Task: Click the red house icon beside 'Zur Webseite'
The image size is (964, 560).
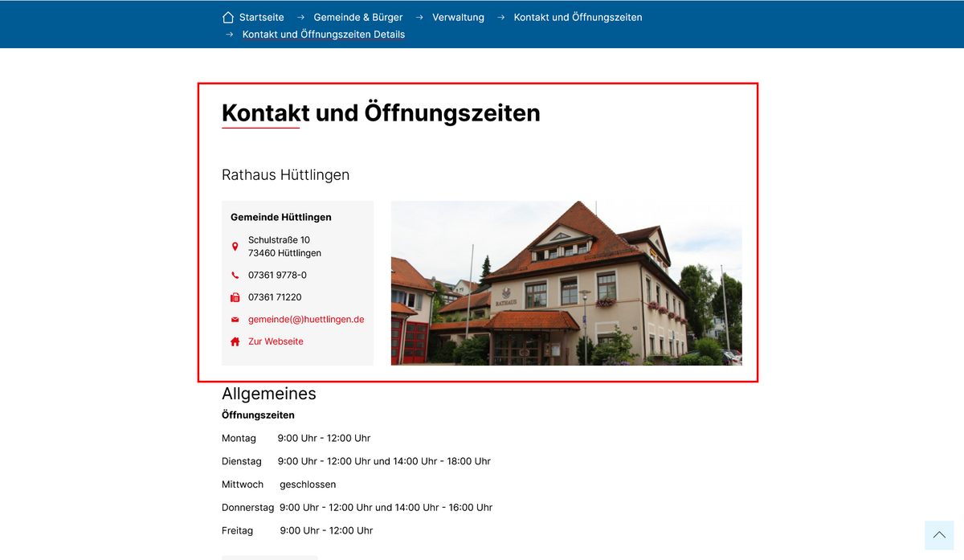Action: pyautogui.click(x=235, y=341)
